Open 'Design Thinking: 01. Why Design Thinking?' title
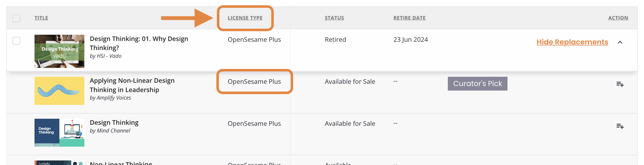The width and height of the screenshot is (644, 165). coord(139,43)
